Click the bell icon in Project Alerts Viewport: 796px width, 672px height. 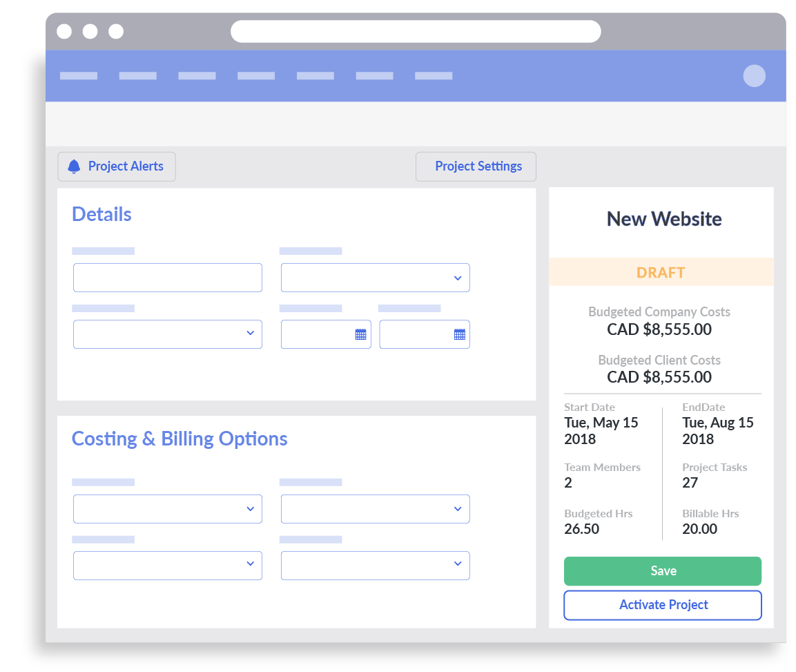pyautogui.click(x=74, y=166)
